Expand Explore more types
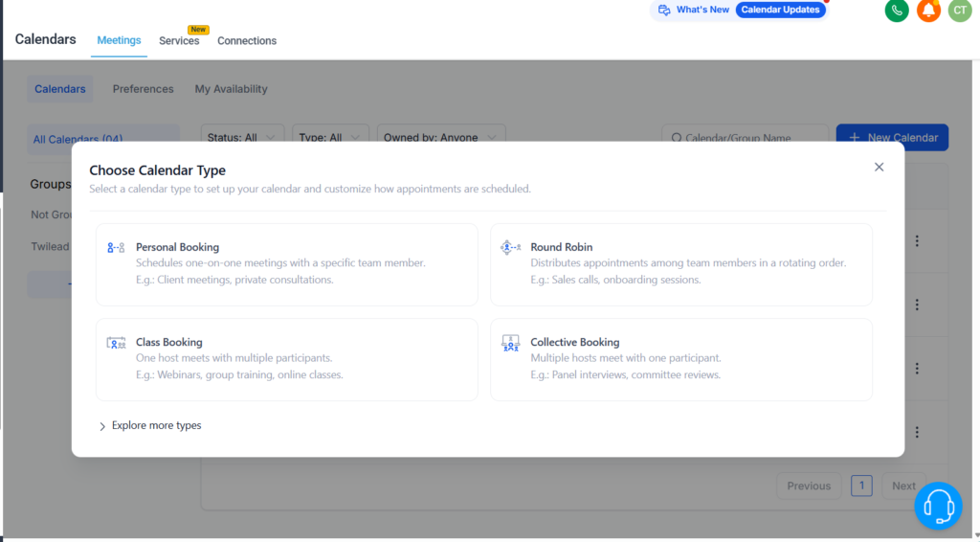Viewport: 980px width, 542px height. click(149, 425)
